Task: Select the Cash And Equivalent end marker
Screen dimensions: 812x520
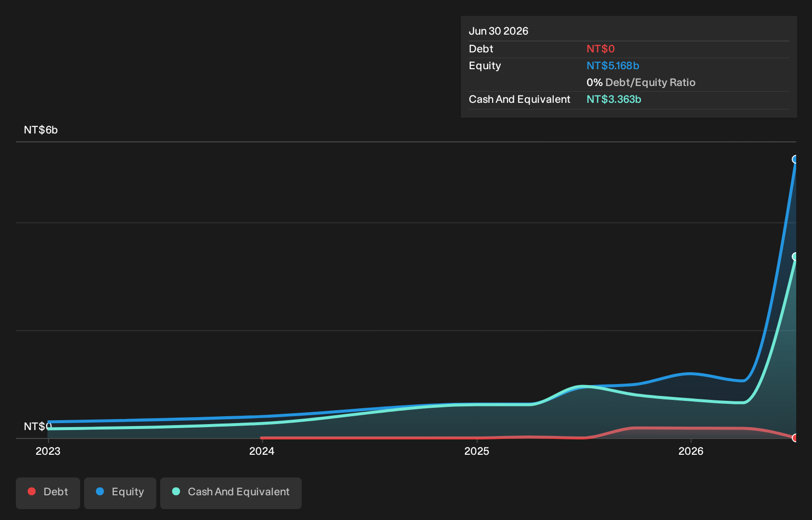Action: (795, 257)
